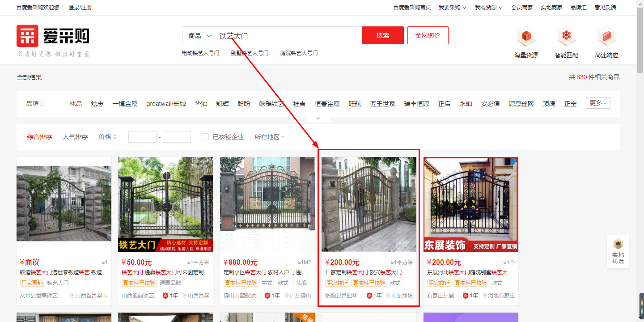The height and width of the screenshot is (322, 644).
Task: Toggle the 已核验企业 checkbox
Action: point(205,137)
